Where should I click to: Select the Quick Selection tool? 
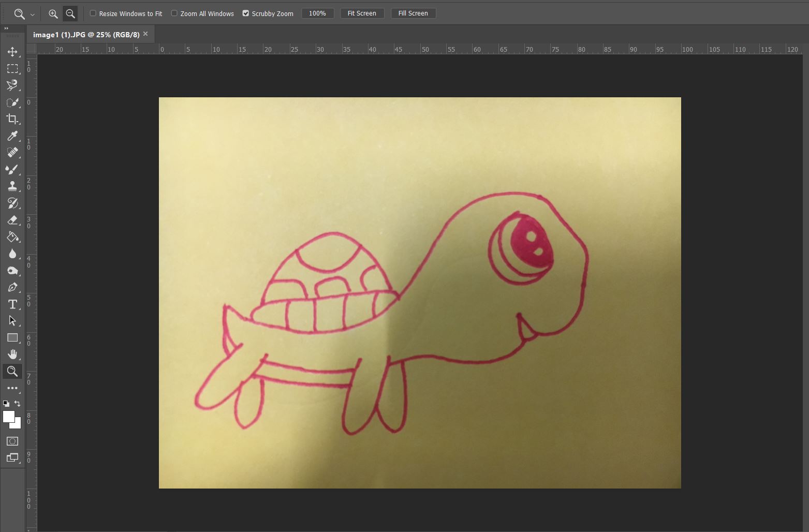pos(12,102)
